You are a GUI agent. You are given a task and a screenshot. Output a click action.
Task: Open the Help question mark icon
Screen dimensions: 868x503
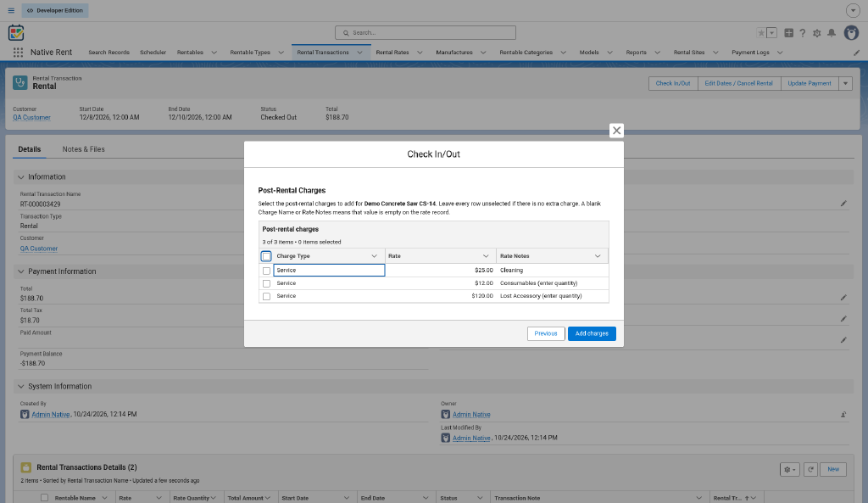(802, 33)
